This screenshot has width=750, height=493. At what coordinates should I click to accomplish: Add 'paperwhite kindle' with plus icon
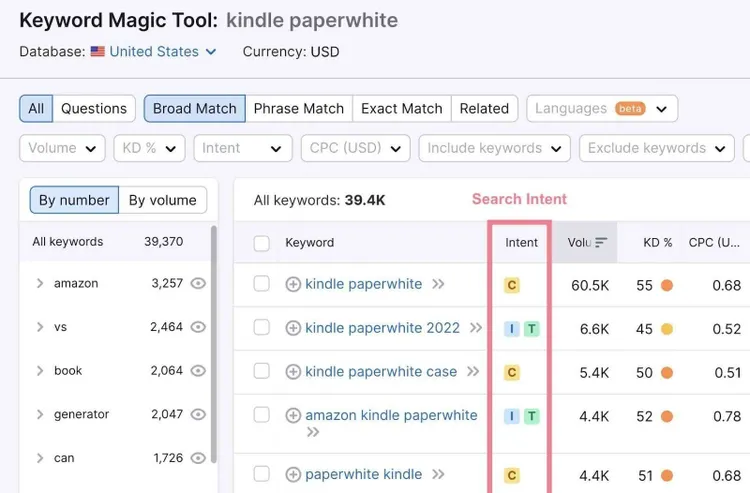click(293, 475)
